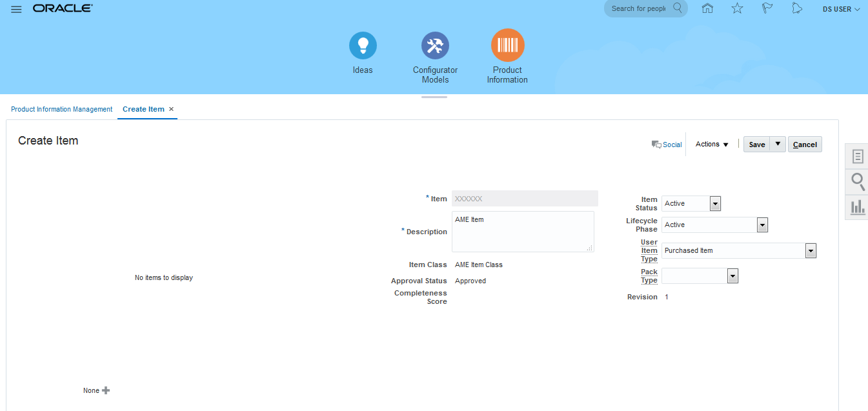This screenshot has width=868, height=411.
Task: Click the Search for people field
Action: coord(639,8)
